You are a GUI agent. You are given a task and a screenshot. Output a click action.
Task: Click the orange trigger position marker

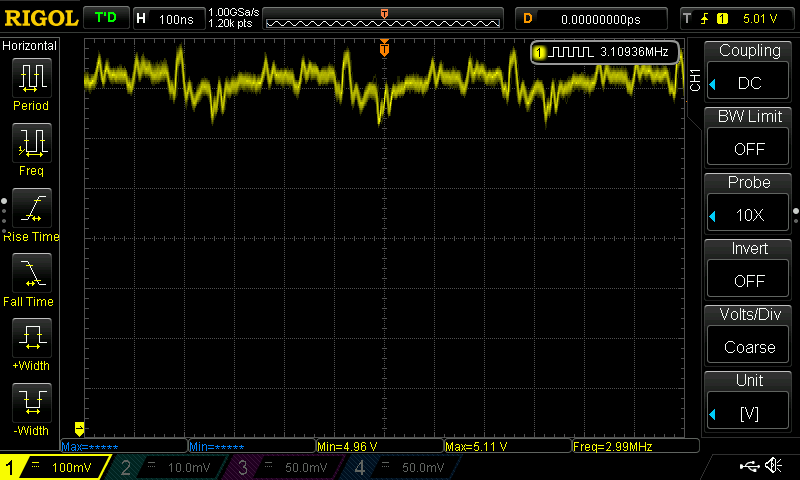point(384,48)
